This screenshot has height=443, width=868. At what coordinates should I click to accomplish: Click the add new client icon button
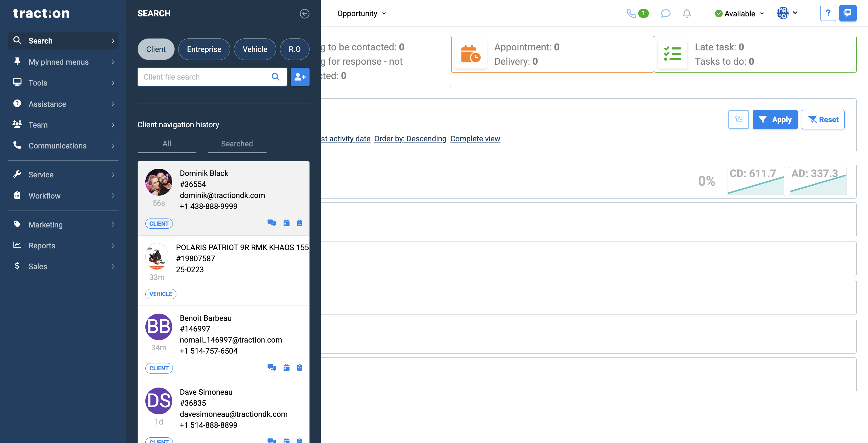click(x=300, y=77)
